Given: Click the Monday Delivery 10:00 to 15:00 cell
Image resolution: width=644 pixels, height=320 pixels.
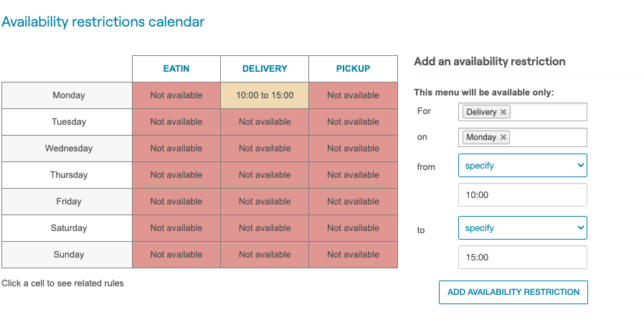Looking at the screenshot, I should (265, 95).
